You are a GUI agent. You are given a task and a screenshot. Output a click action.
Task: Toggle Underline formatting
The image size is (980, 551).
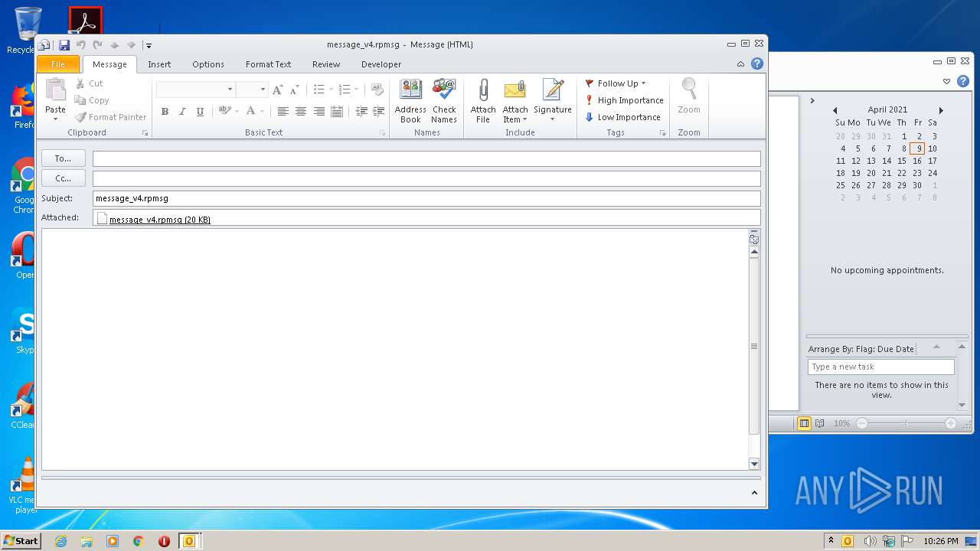point(200,112)
